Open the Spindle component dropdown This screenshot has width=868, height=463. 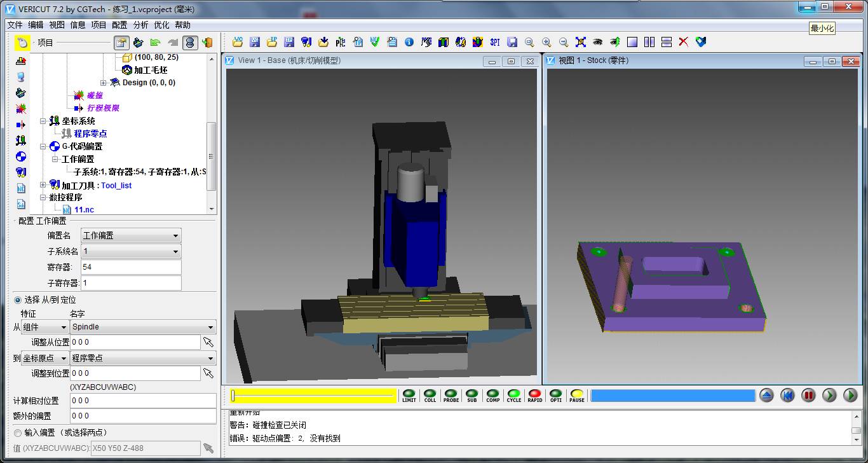coord(143,327)
